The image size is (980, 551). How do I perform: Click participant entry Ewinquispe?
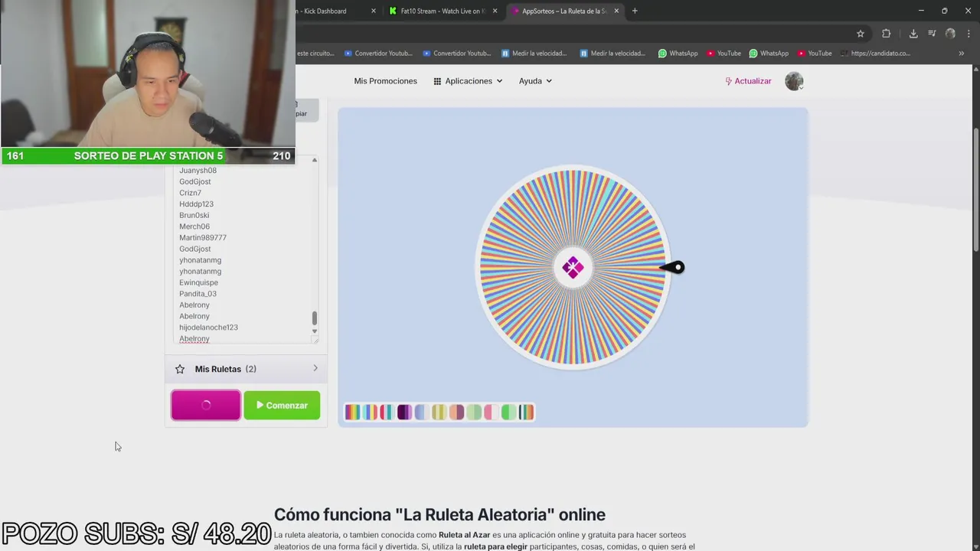198,282
